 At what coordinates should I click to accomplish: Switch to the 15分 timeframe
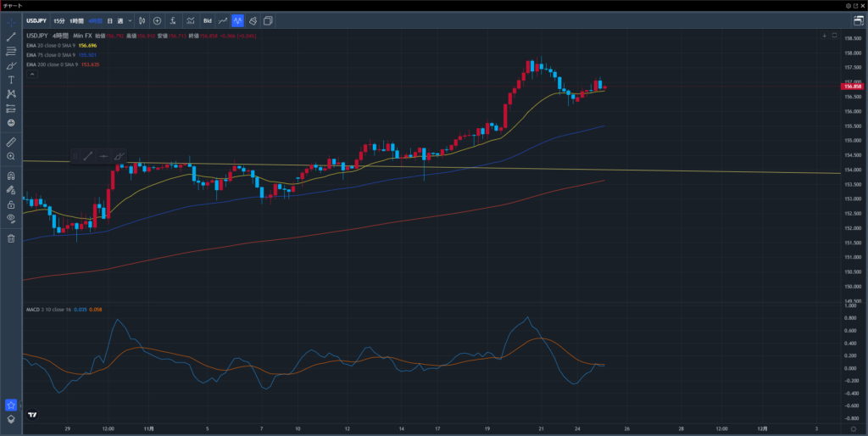point(58,20)
